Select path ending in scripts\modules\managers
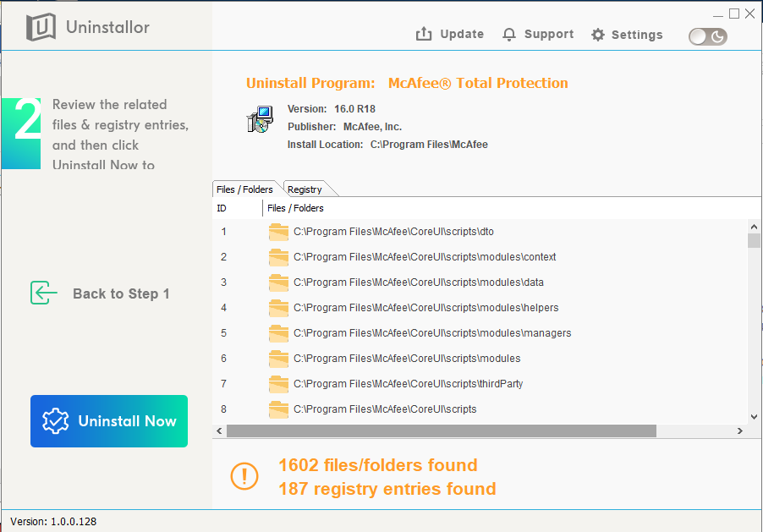Viewport: 763px width, 532px height. (x=432, y=333)
